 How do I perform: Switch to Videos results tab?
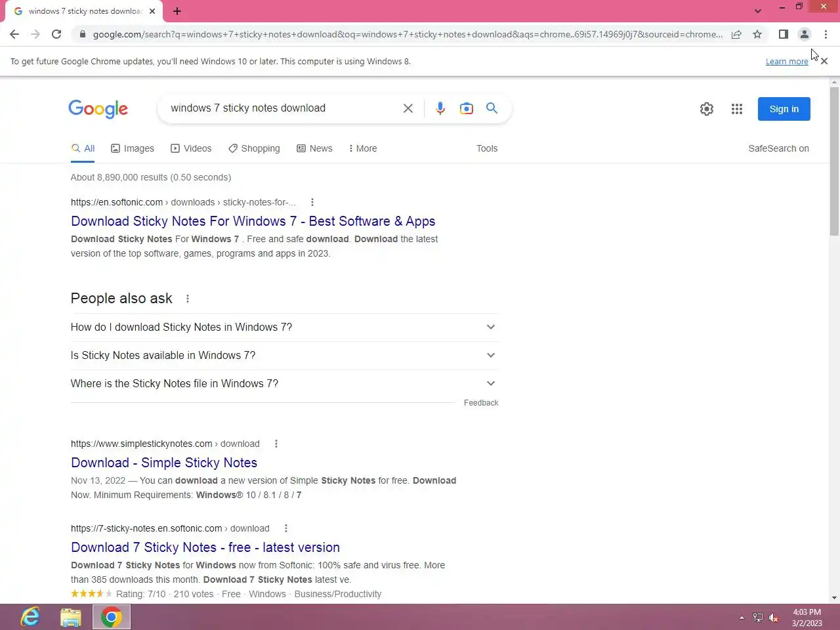click(x=191, y=148)
